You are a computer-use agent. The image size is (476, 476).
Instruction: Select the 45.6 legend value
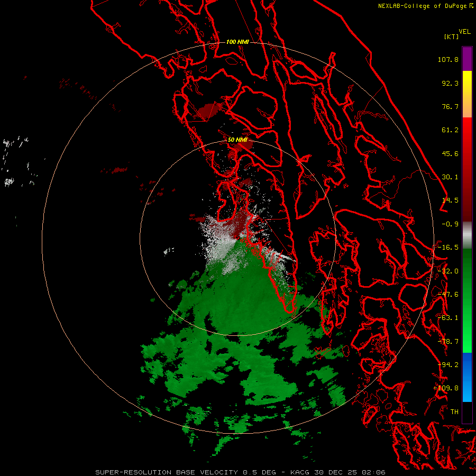point(450,153)
